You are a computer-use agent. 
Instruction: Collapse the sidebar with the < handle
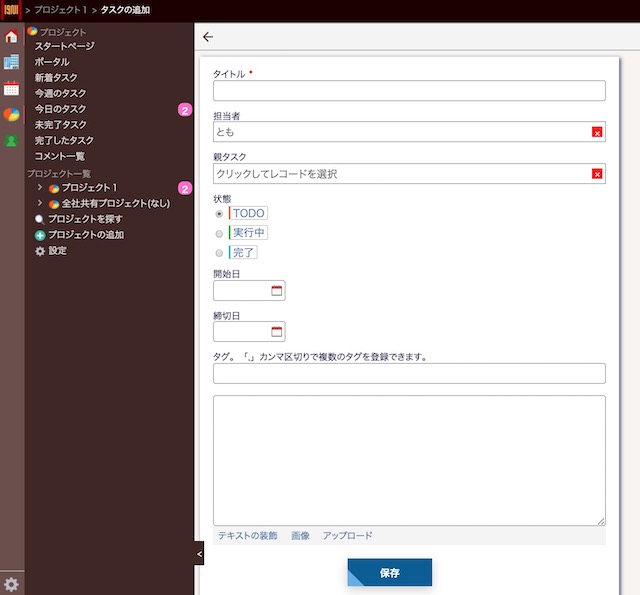tap(199, 553)
